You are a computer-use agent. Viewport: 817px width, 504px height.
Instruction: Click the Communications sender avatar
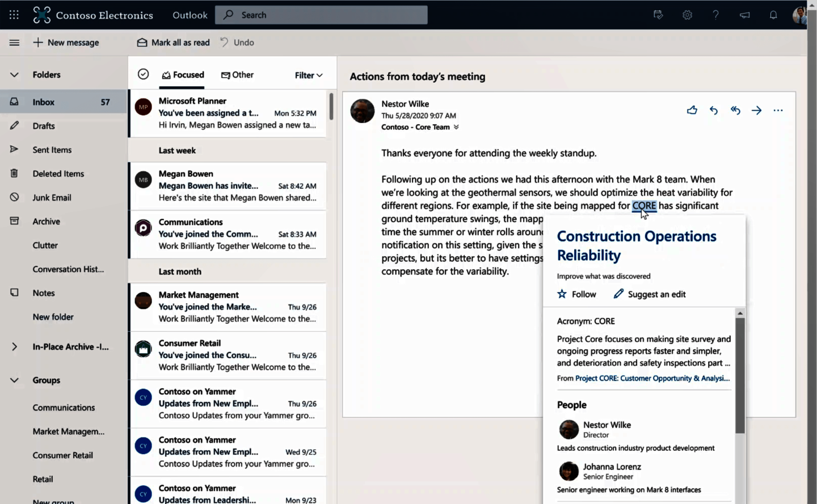(x=144, y=228)
